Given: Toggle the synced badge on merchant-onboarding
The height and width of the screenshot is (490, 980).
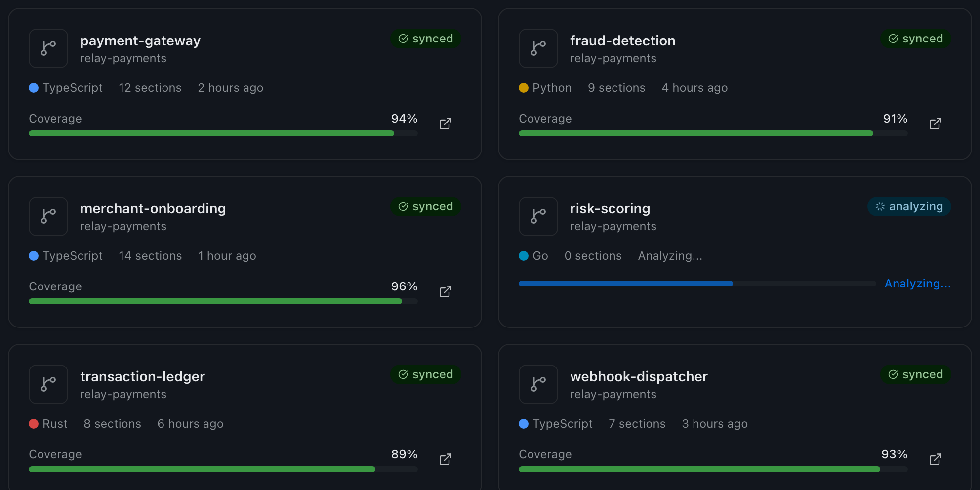Looking at the screenshot, I should pos(426,206).
